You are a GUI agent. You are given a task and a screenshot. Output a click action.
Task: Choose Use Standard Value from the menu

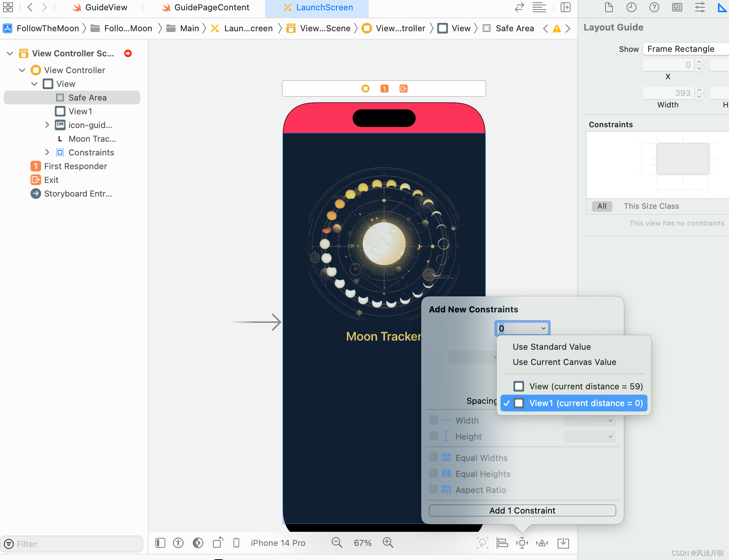(x=552, y=347)
